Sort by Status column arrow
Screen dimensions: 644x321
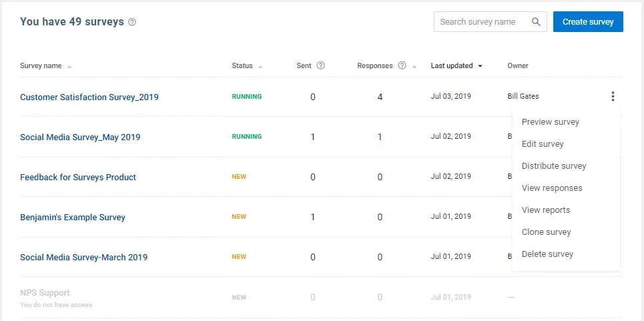point(260,67)
